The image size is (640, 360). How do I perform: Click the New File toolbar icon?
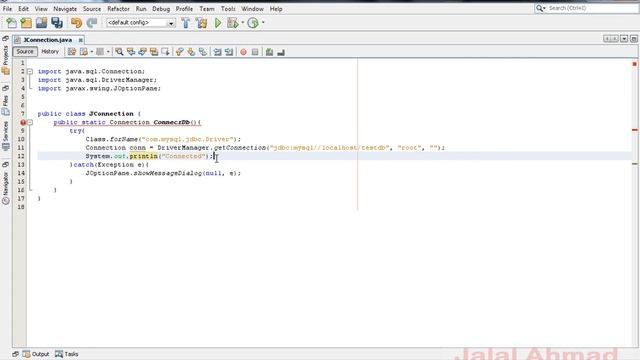click(11, 23)
